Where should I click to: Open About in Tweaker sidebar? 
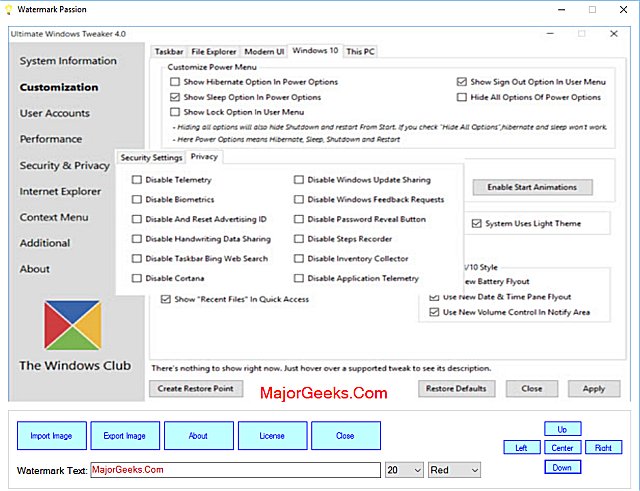35,269
